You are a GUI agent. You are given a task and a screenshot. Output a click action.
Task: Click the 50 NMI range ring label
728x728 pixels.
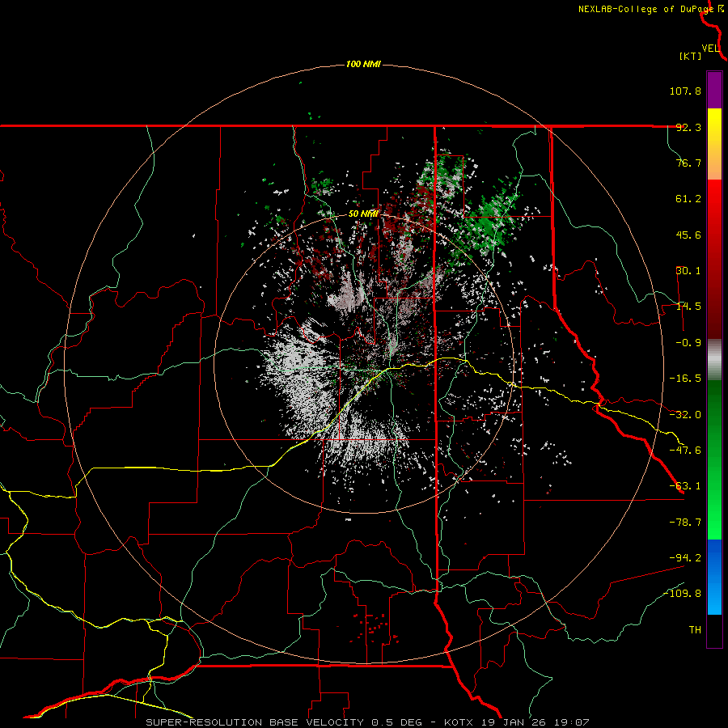(363, 214)
